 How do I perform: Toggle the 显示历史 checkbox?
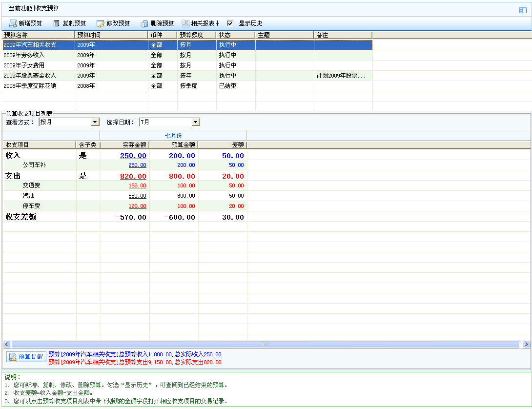pos(230,23)
